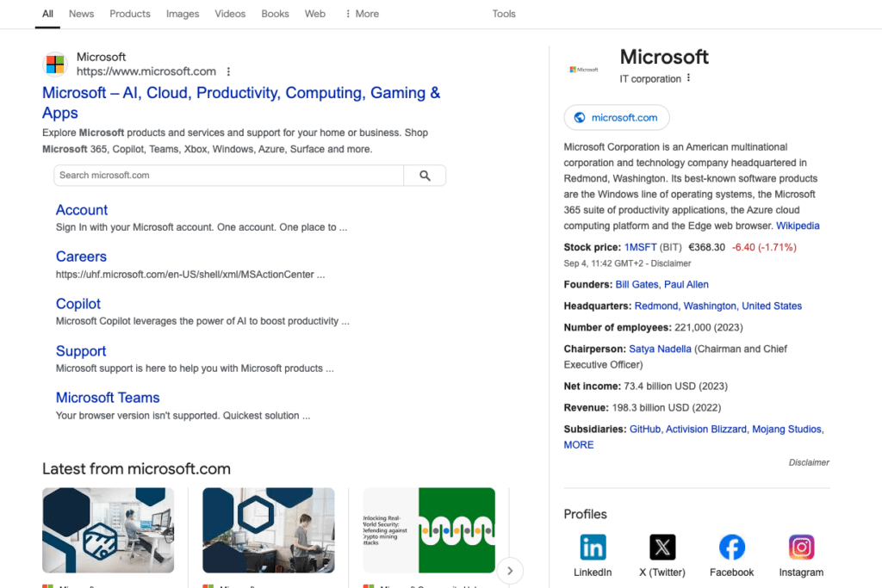
Task: Click the Net income 73.4 billion USD value
Action: point(675,387)
